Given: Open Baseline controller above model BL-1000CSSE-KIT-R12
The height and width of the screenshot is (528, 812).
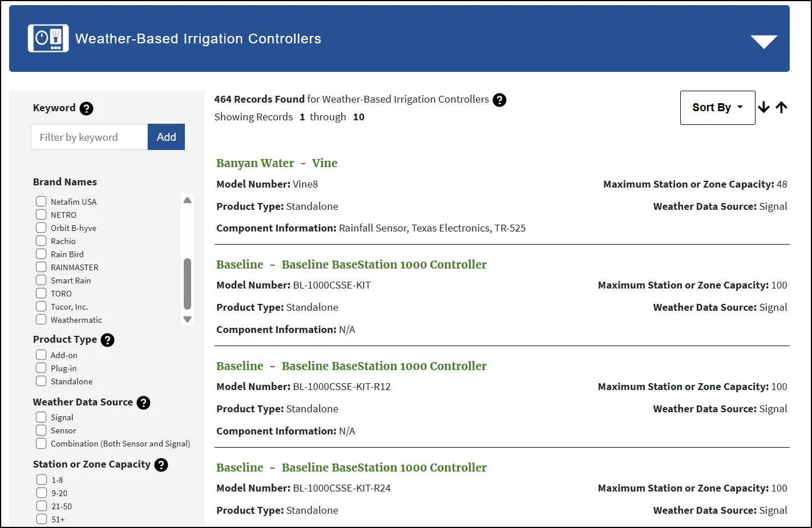Looking at the screenshot, I should (352, 366).
